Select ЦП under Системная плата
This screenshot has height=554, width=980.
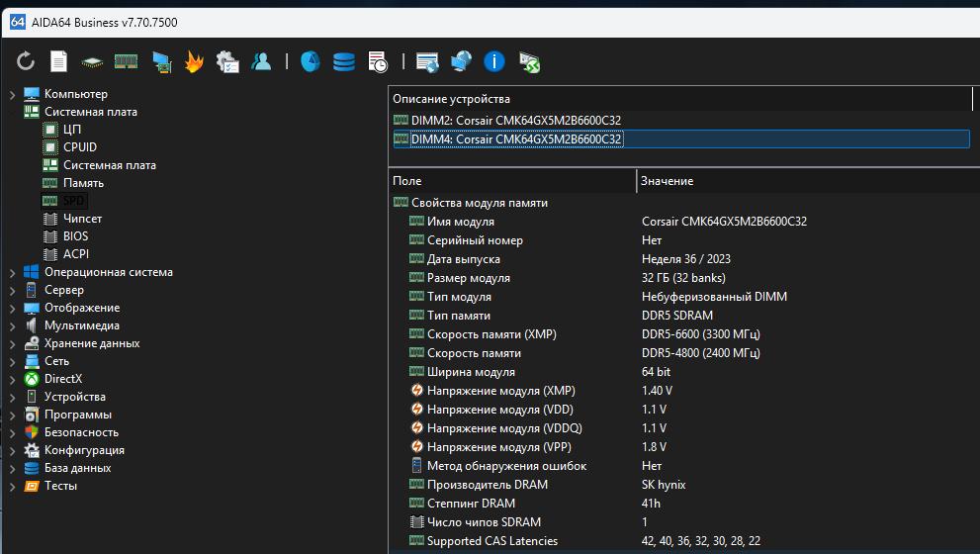point(72,130)
